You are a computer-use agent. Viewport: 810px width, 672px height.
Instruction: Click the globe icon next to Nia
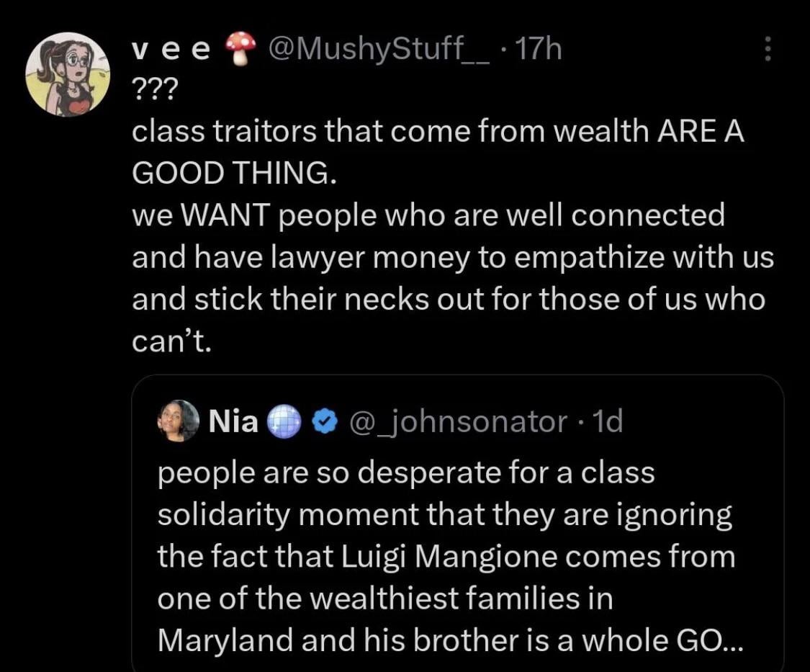click(284, 422)
